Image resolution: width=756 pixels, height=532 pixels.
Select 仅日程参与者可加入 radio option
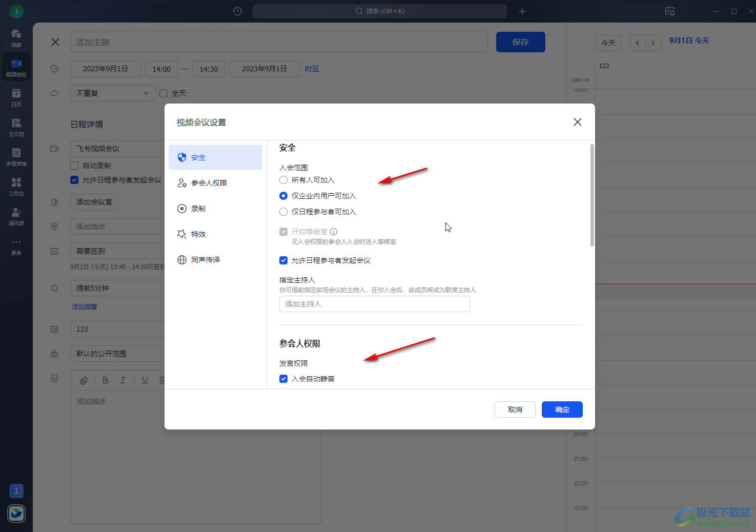coord(283,212)
